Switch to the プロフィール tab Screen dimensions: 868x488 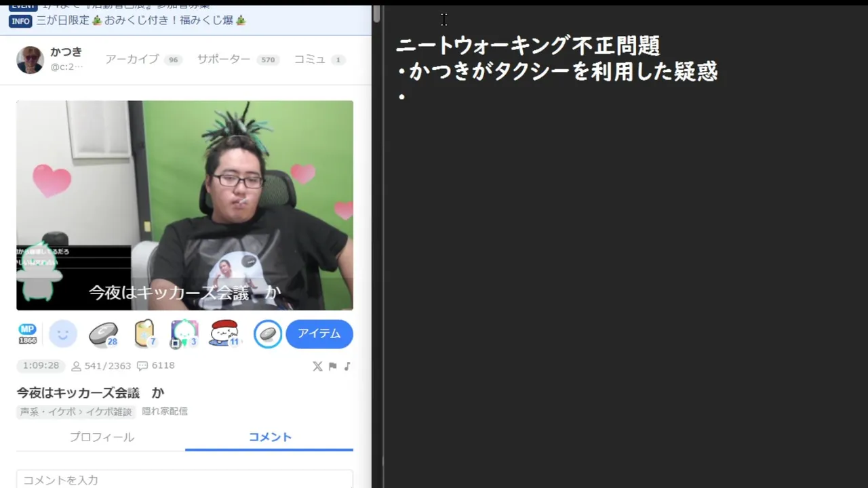(101, 437)
